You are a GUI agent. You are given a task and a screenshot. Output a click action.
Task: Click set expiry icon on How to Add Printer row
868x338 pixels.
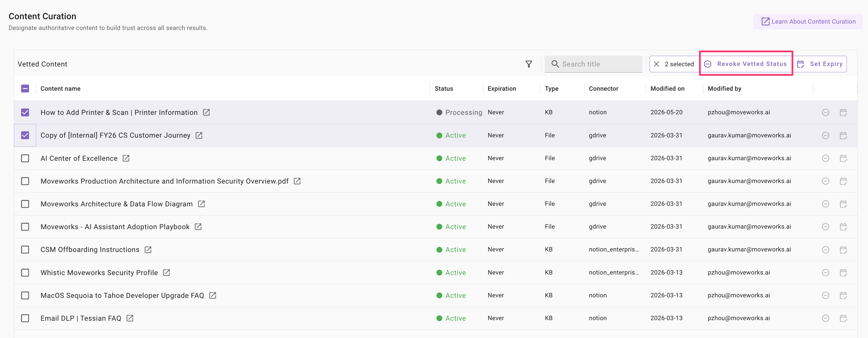click(843, 112)
